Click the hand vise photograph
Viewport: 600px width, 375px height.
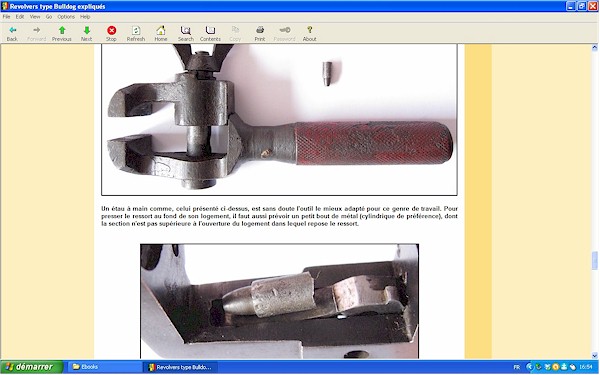(279, 119)
